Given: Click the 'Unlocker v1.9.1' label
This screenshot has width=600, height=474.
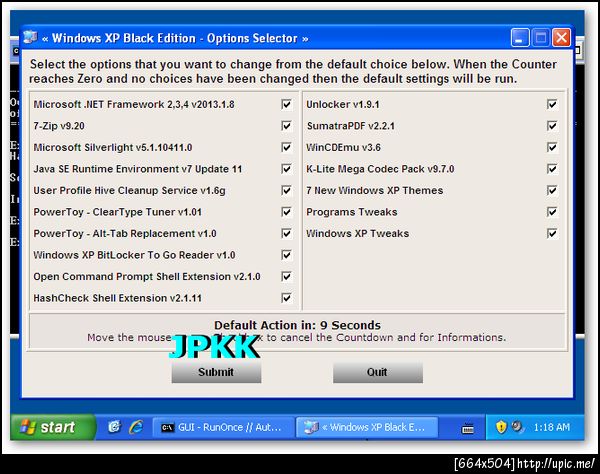Looking at the screenshot, I should click(343, 104).
